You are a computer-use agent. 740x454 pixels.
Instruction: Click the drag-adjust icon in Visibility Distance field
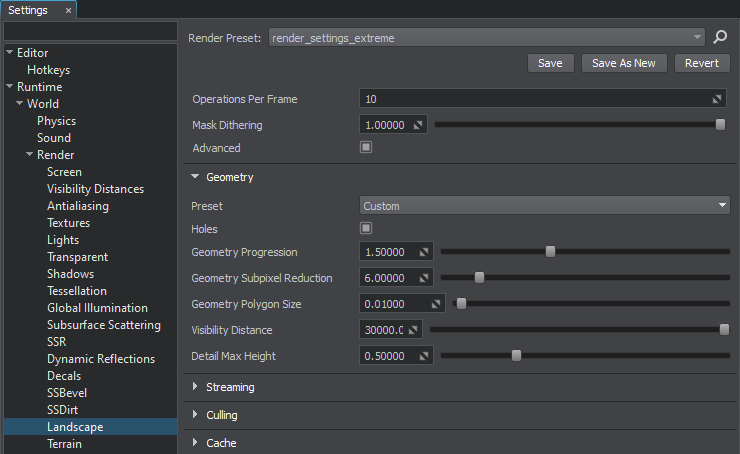pos(414,329)
